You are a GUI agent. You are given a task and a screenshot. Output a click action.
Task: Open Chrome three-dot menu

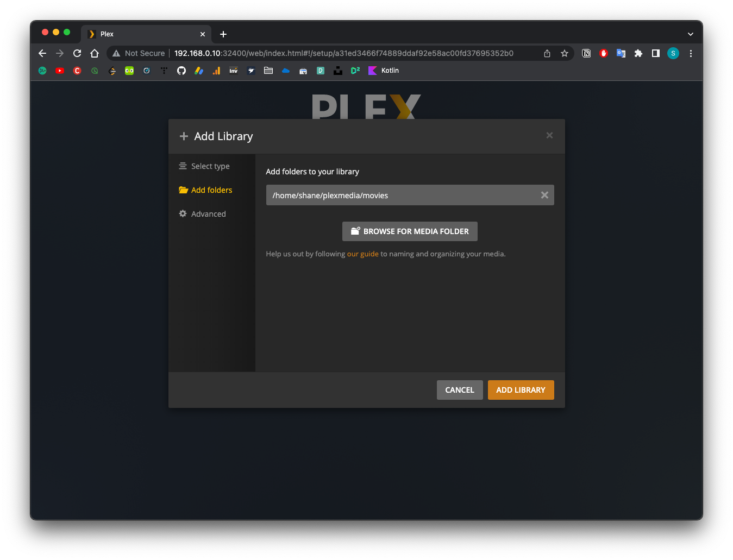691,53
